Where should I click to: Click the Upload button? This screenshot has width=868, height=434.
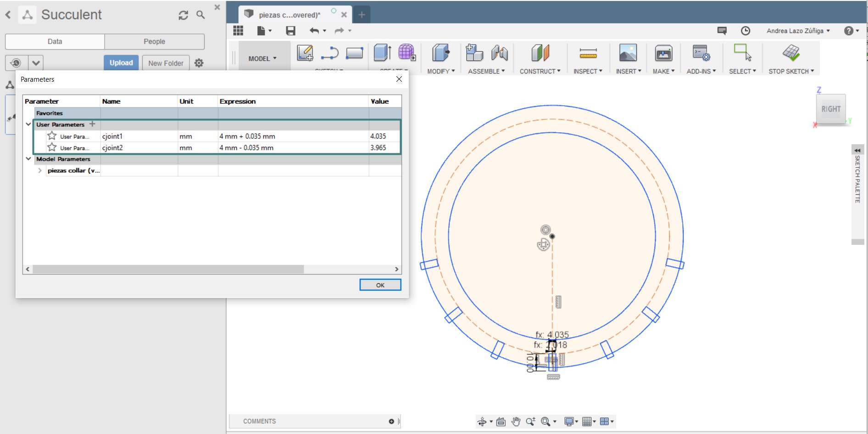point(121,63)
